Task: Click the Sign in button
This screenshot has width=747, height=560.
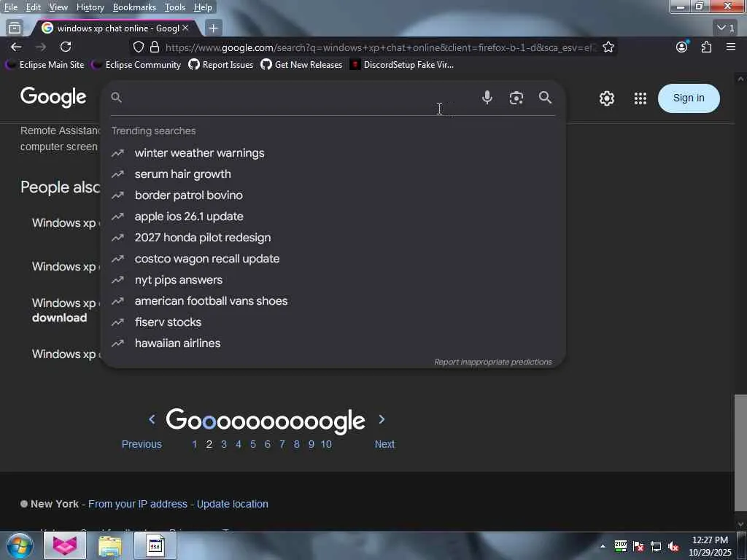Action: coord(689,98)
